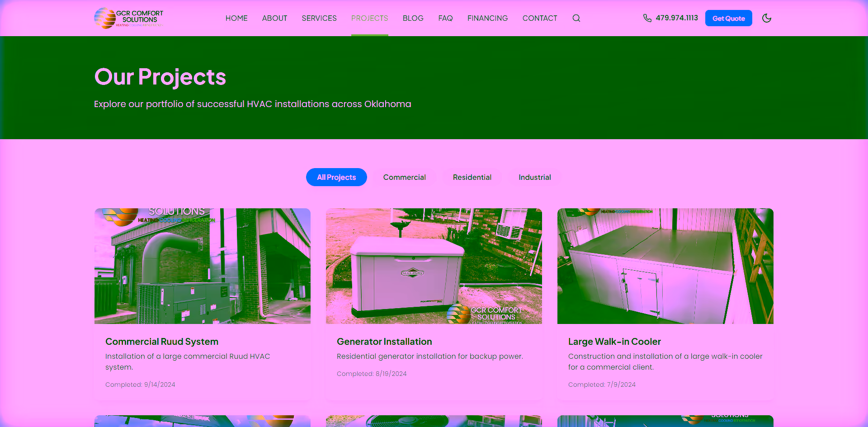Click the GCR Comfort Solutions logo
The image size is (868, 427).
(129, 18)
